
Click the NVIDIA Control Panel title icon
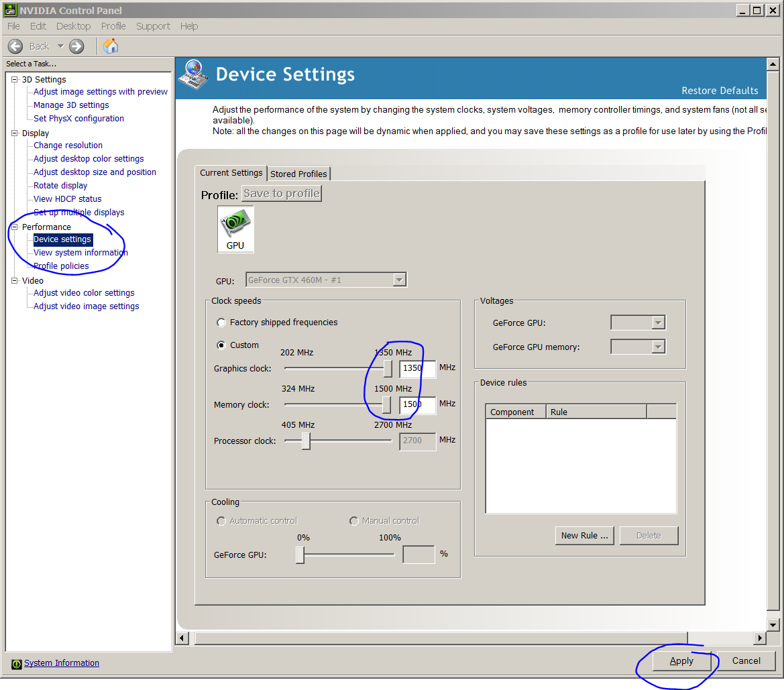point(10,10)
